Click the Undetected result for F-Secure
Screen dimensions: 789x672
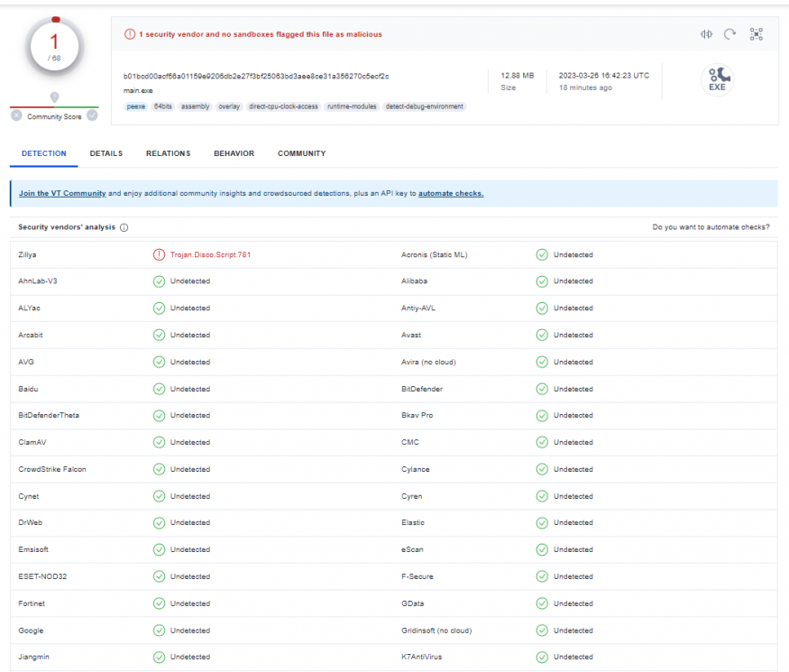point(573,576)
